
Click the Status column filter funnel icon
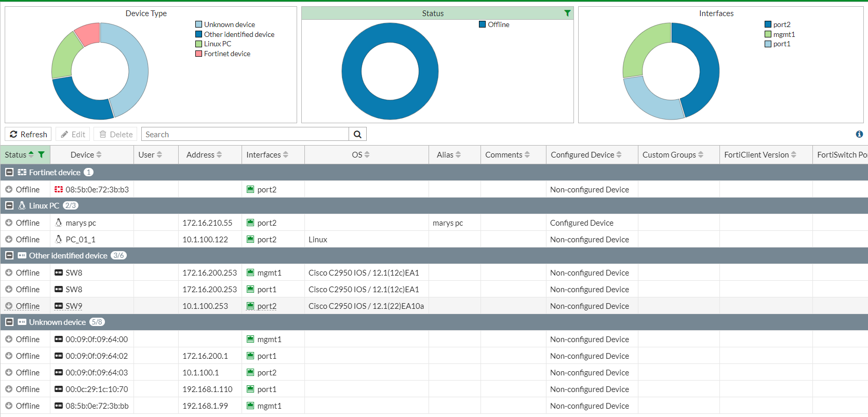(42, 154)
